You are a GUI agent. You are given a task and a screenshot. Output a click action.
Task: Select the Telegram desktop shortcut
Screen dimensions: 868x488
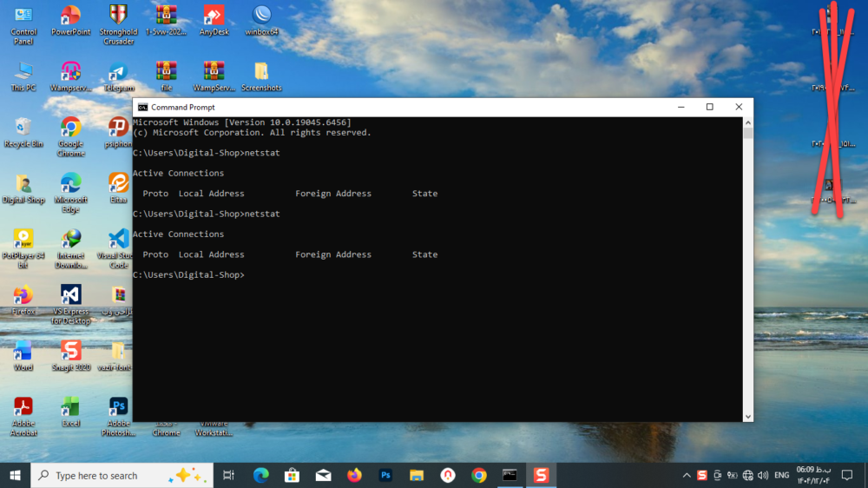pyautogui.click(x=118, y=77)
